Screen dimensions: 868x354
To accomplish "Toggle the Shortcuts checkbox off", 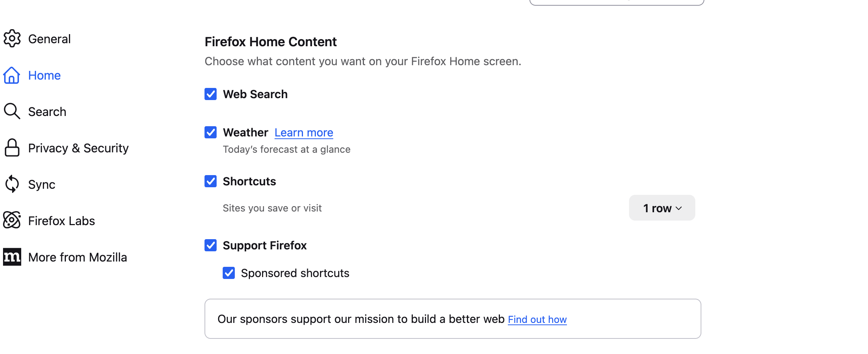I will click(x=211, y=181).
